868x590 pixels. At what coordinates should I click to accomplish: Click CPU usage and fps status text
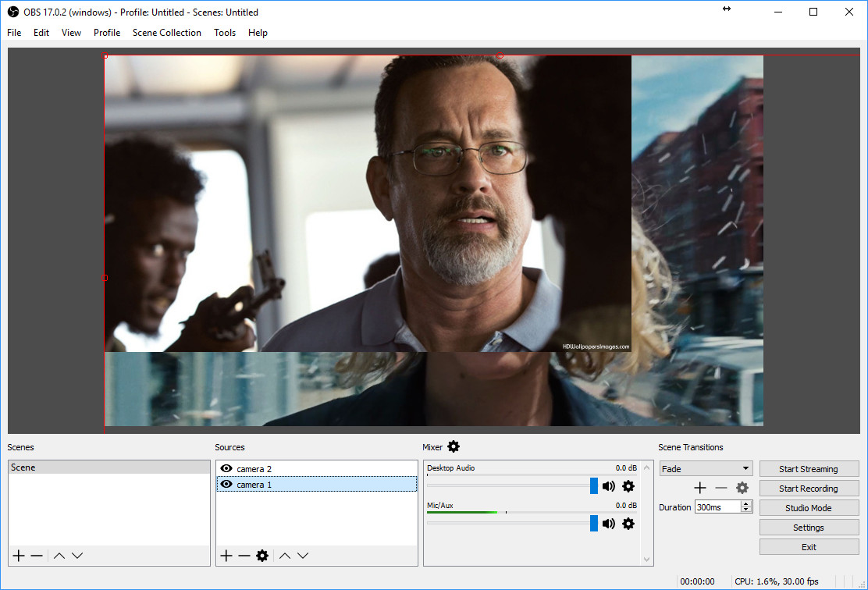click(x=776, y=581)
